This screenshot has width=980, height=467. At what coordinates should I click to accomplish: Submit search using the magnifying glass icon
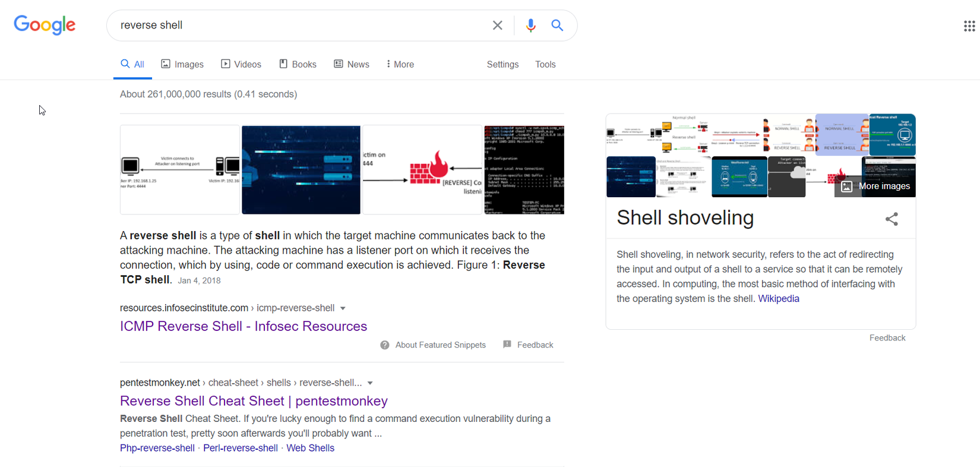tap(557, 25)
